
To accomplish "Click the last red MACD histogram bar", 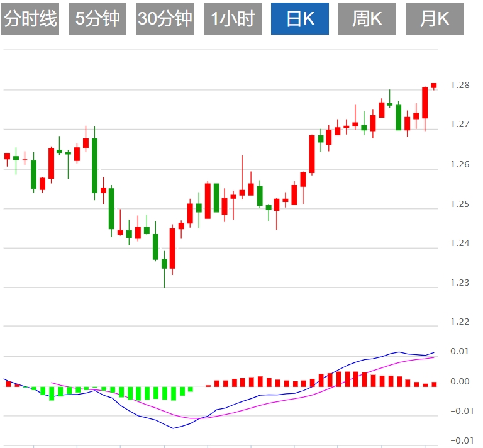I will [434, 384].
